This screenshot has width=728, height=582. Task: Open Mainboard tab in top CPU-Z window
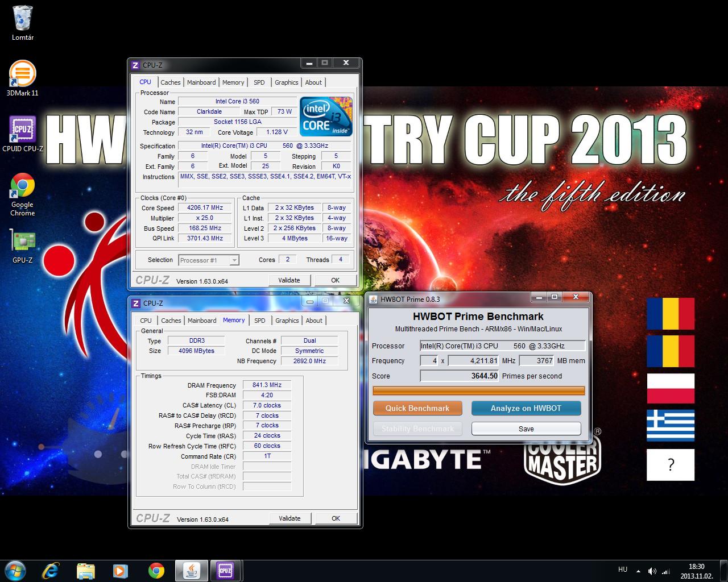pyautogui.click(x=201, y=82)
